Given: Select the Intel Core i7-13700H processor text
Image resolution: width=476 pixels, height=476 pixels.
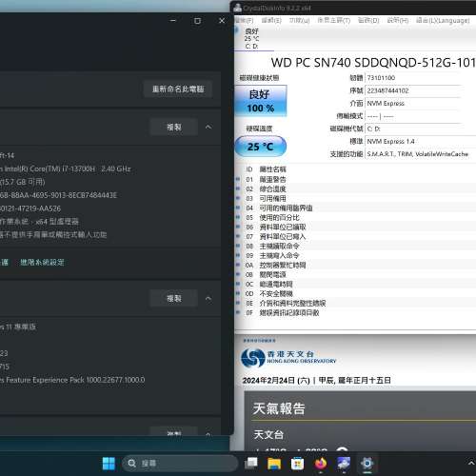Looking at the screenshot, I should (x=65, y=169).
